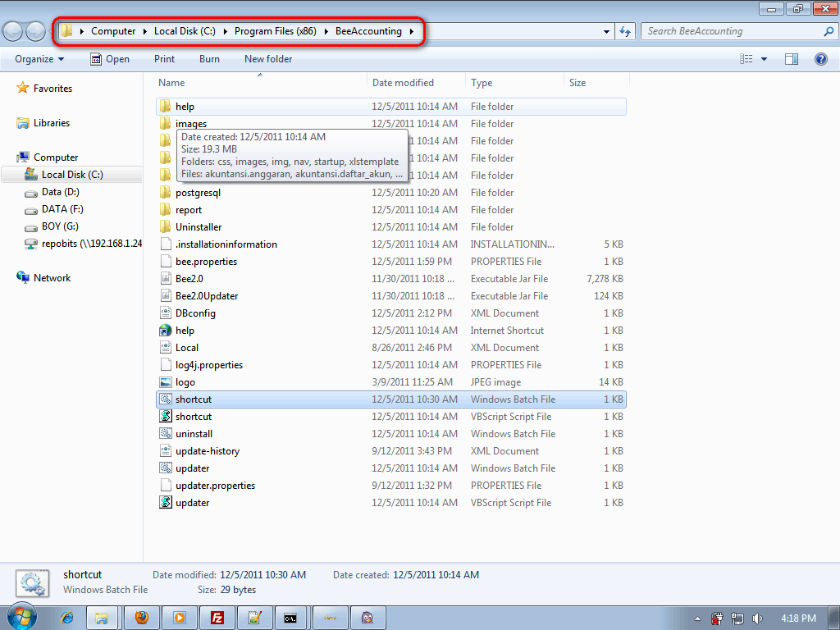
Task: Select Libraries in the navigation pane
Action: (x=52, y=123)
